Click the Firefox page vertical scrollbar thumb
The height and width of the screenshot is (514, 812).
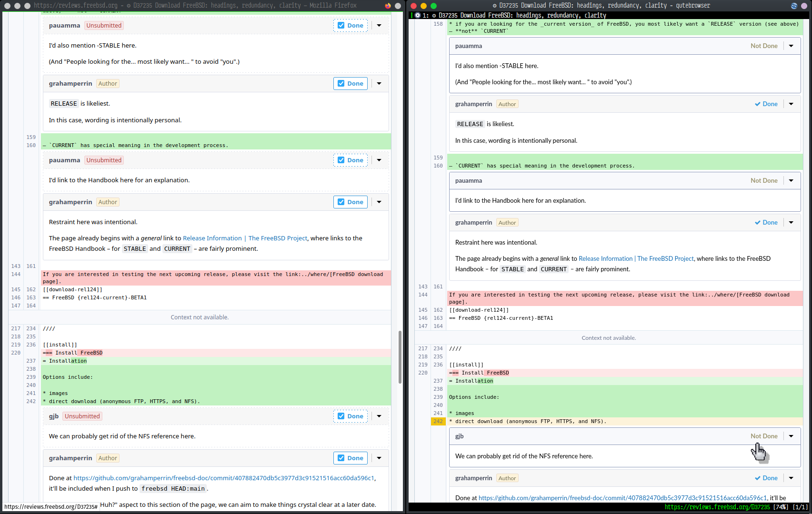[400, 357]
